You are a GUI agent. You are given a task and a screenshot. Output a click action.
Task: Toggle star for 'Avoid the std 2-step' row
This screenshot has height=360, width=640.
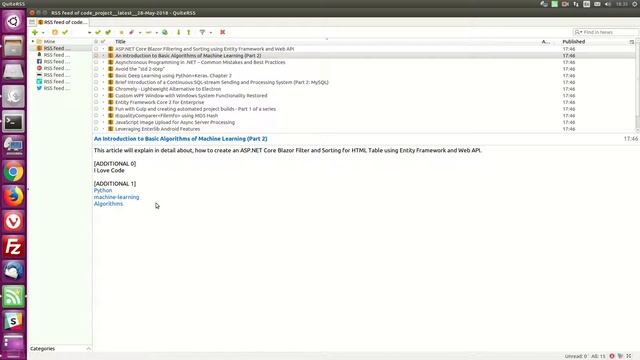coord(96,69)
